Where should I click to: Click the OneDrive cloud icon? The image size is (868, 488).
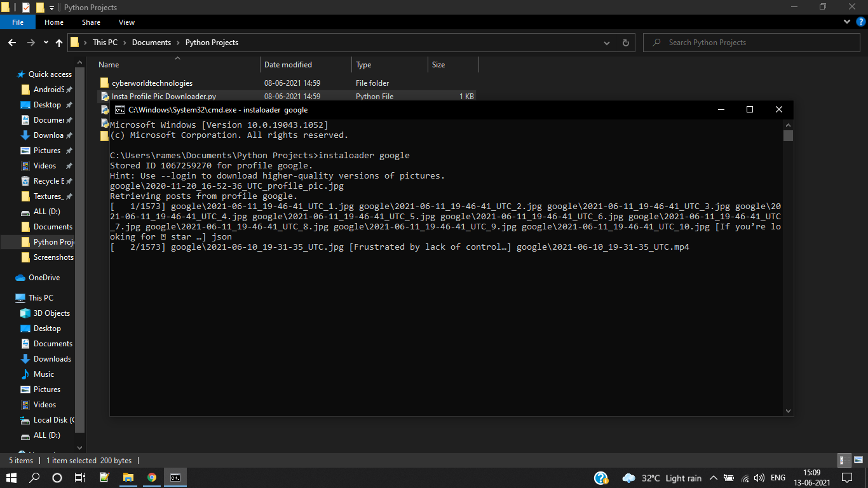(x=20, y=278)
